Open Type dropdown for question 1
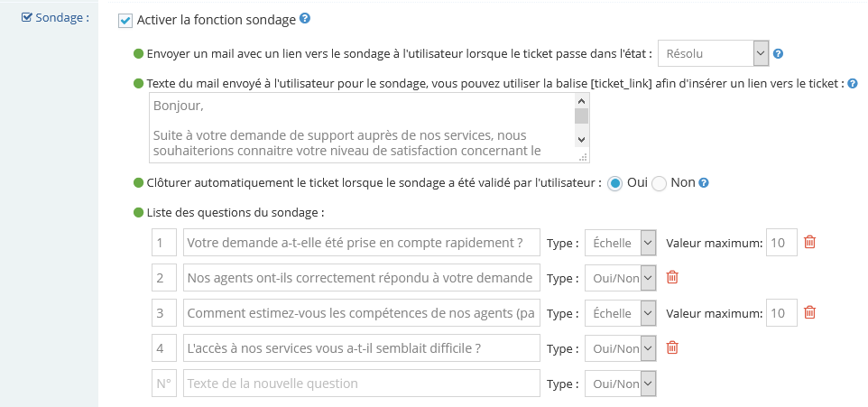This screenshot has width=868, height=407. (x=621, y=243)
